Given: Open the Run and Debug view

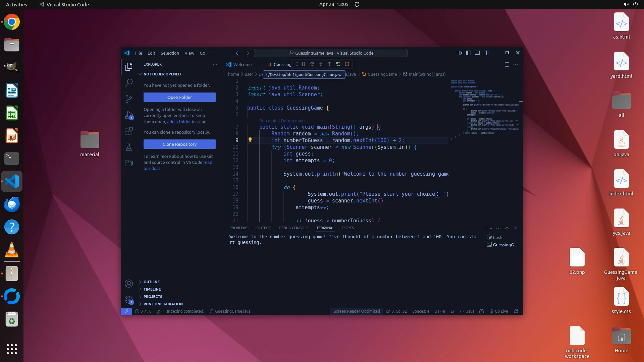Looking at the screenshot, I should click(129, 115).
